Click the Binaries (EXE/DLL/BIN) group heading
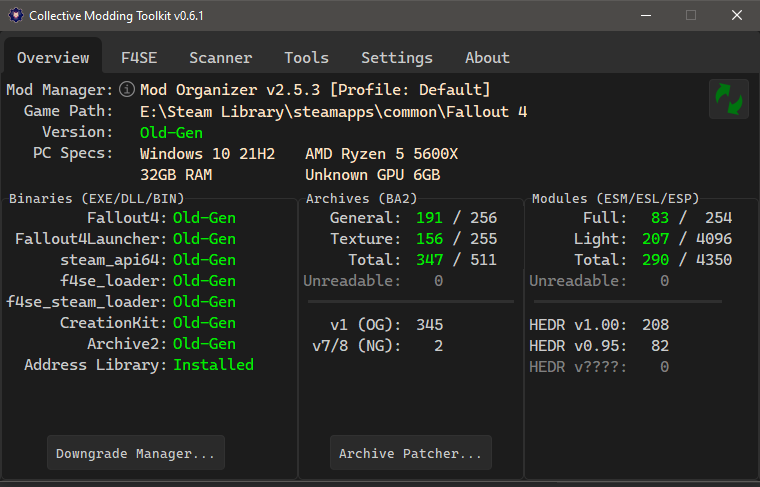This screenshot has width=760, height=487. 96,199
